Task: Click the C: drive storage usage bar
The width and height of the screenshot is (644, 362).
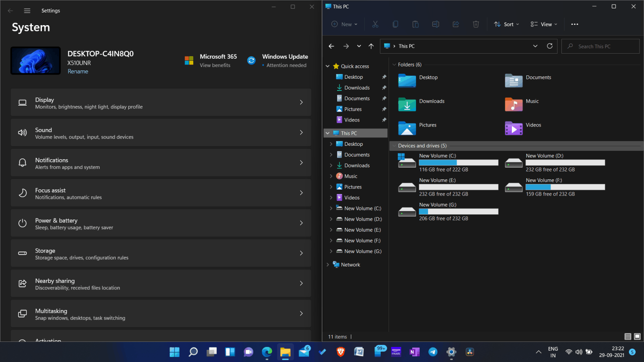Action: [458, 162]
